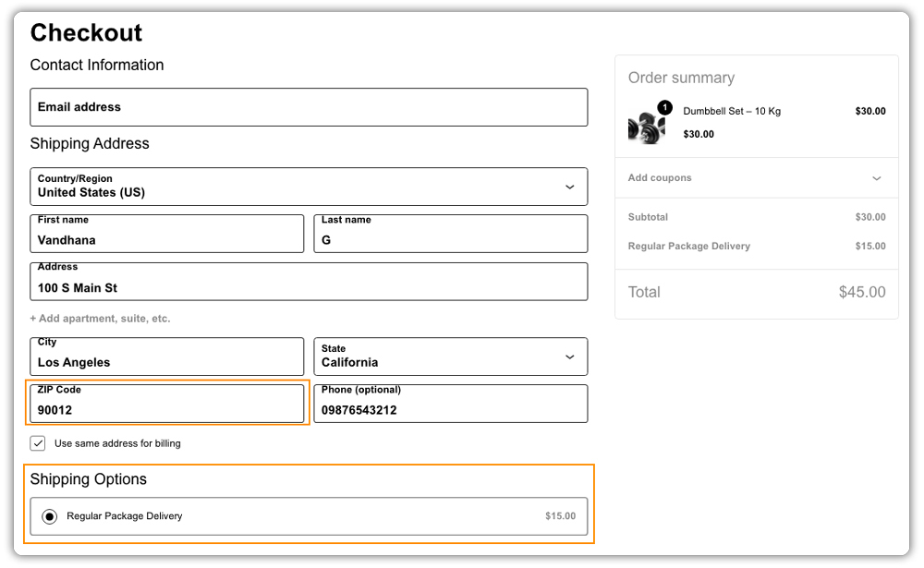Image resolution: width=924 pixels, height=568 pixels.
Task: Expand the Add coupons section
Action: pyautogui.click(x=756, y=178)
